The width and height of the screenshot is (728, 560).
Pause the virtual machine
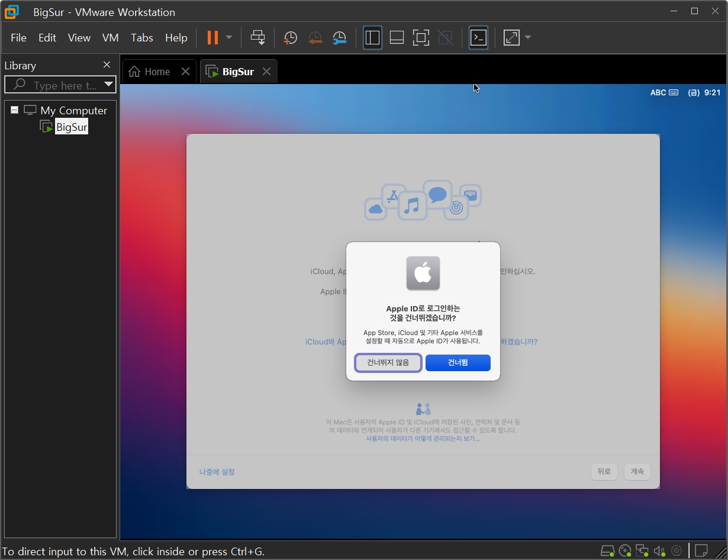[x=212, y=38]
